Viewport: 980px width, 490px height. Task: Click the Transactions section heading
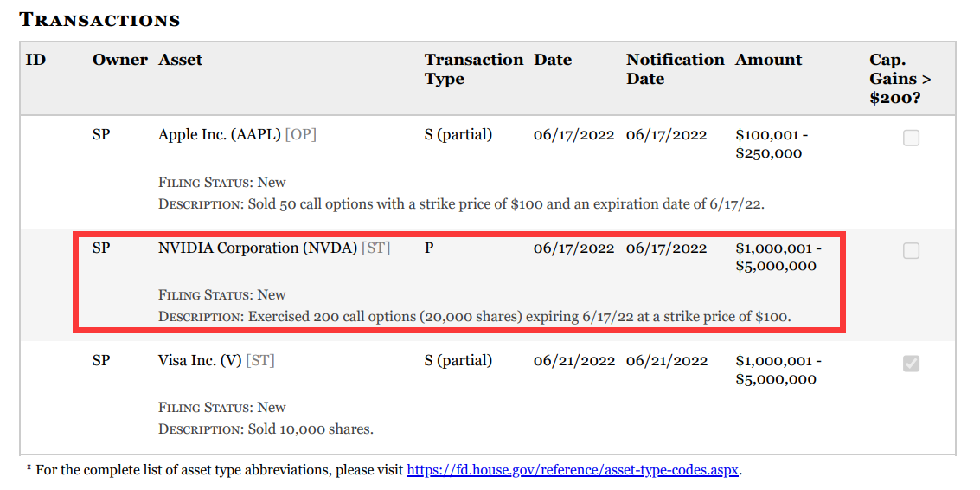(99, 20)
